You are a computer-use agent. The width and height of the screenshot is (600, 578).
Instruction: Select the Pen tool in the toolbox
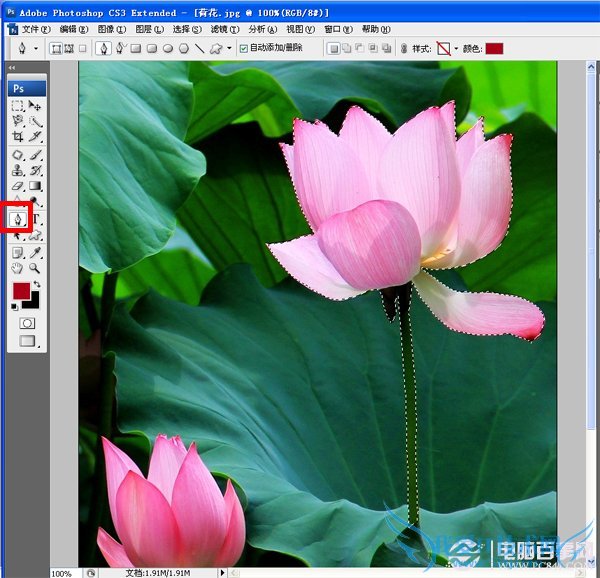[x=18, y=217]
